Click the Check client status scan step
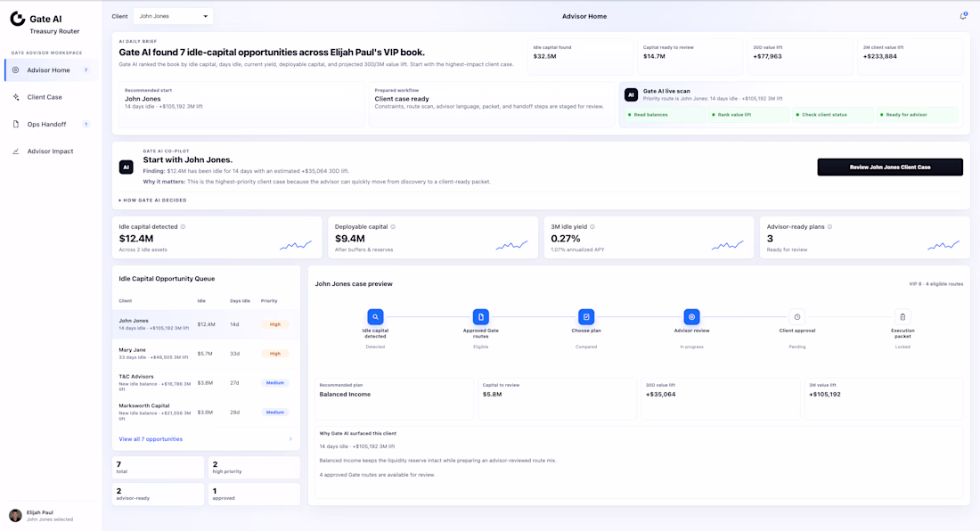Screen dimensions: 980x531 tap(832, 115)
